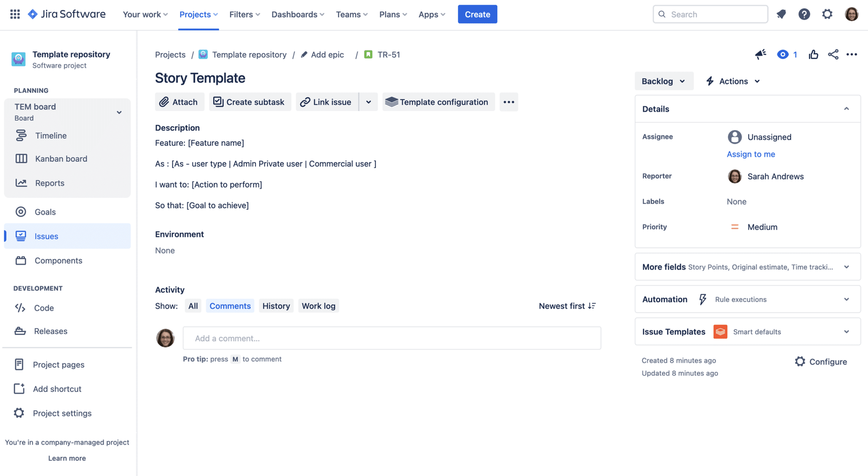Open the Filters menu

point(244,14)
